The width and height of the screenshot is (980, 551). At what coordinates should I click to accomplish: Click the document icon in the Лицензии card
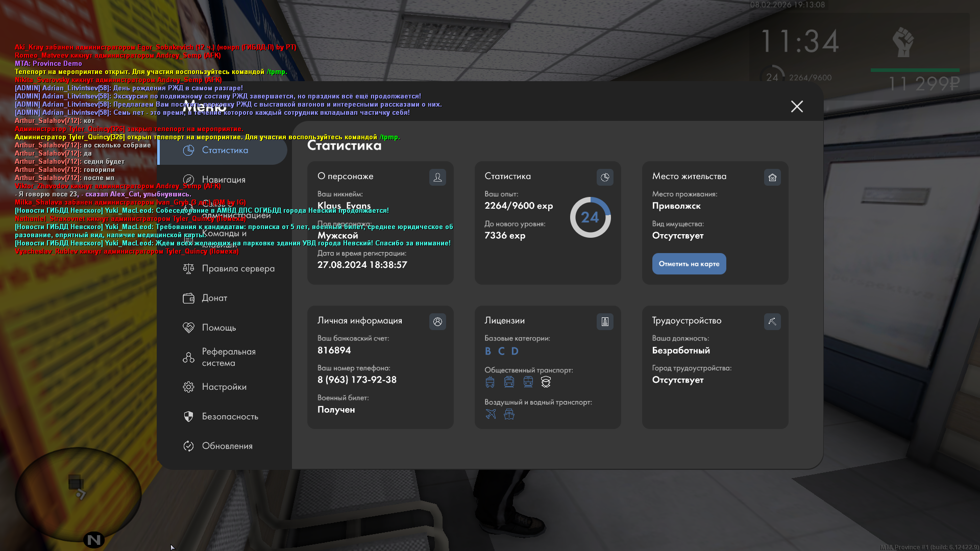[605, 321]
